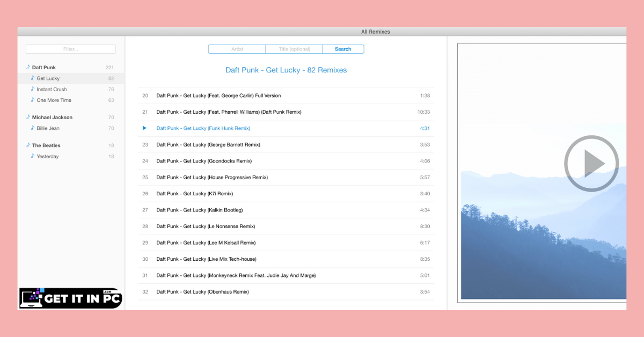Image resolution: width=644 pixels, height=337 pixels.
Task: Click the note icon next to Get Lucky
Action: pyautogui.click(x=33, y=78)
